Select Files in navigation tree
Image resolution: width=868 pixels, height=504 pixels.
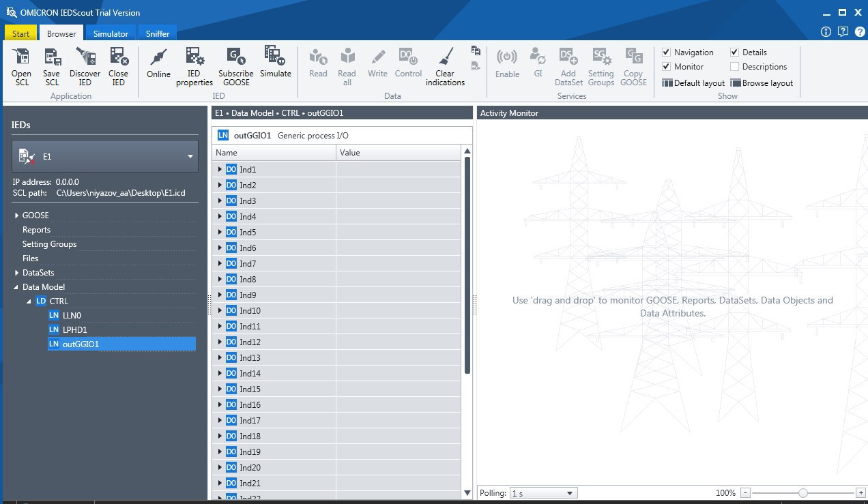point(30,258)
